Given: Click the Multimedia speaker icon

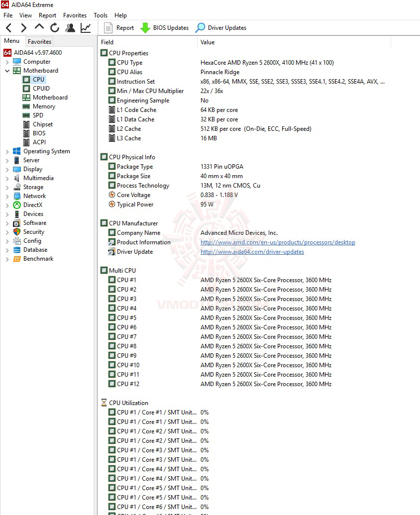Looking at the screenshot, I should tap(17, 178).
